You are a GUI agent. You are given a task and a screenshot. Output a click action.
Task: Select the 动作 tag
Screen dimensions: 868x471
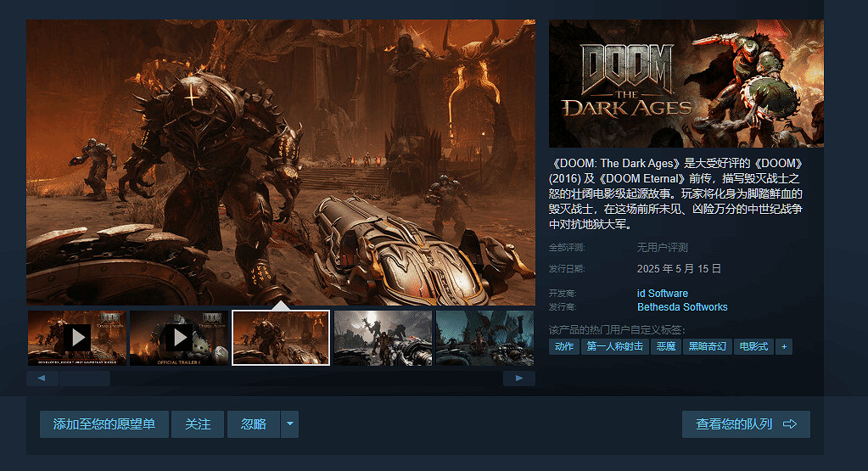[x=563, y=347]
